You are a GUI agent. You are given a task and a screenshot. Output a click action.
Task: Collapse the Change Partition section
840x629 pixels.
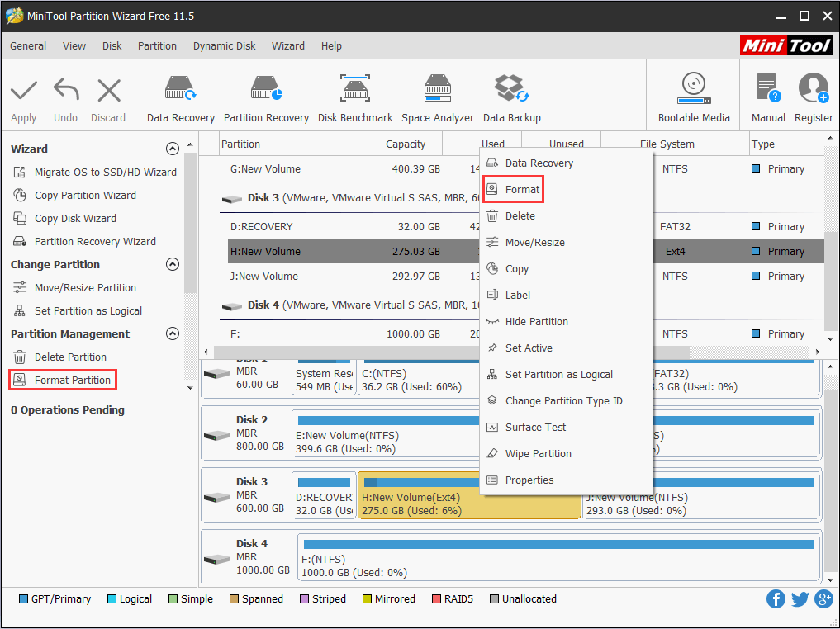coord(173,264)
